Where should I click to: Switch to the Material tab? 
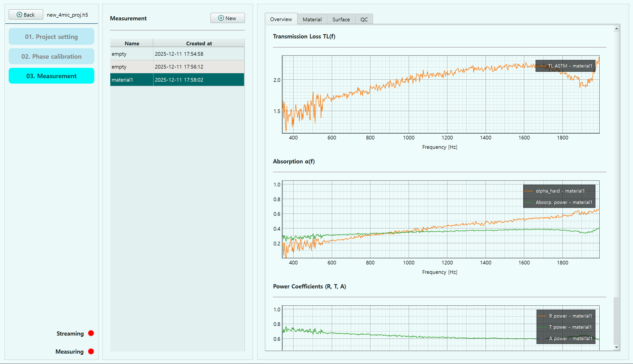312,19
